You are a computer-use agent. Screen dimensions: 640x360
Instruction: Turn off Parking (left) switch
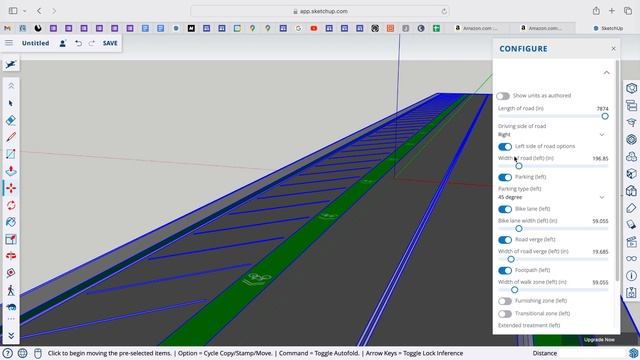click(505, 177)
